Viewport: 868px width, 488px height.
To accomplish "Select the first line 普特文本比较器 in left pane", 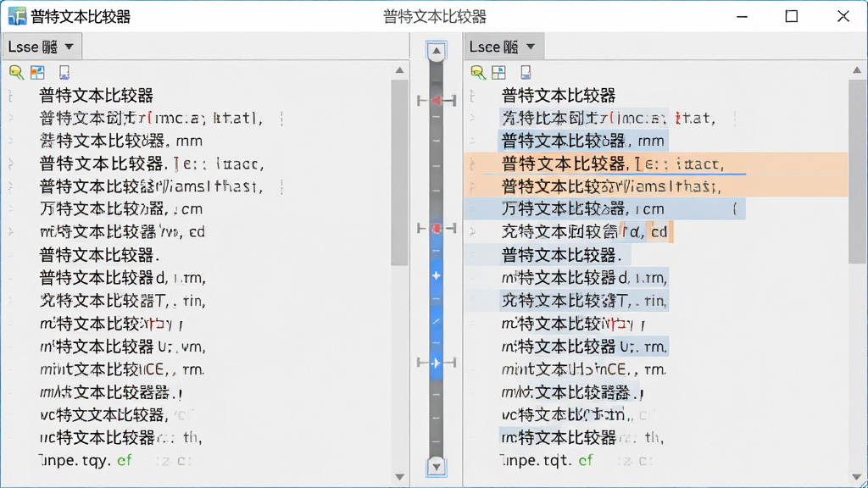I will (97, 96).
